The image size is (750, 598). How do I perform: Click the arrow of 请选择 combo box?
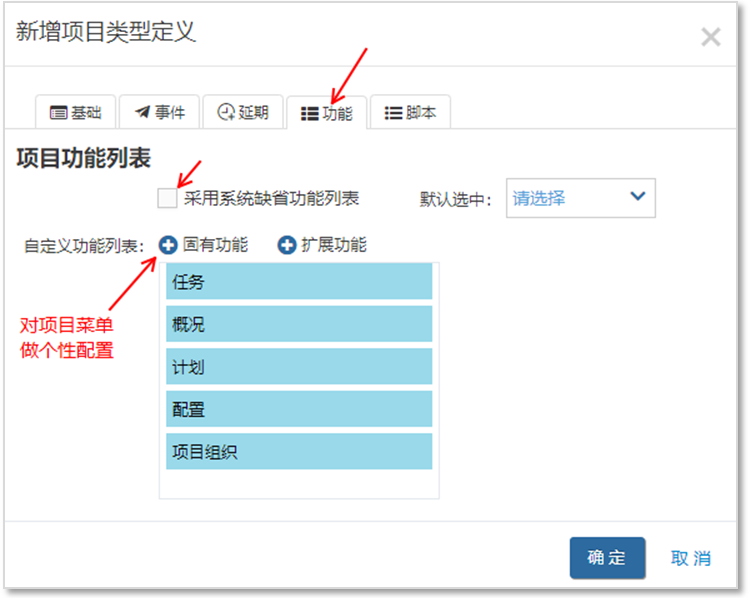coord(637,197)
